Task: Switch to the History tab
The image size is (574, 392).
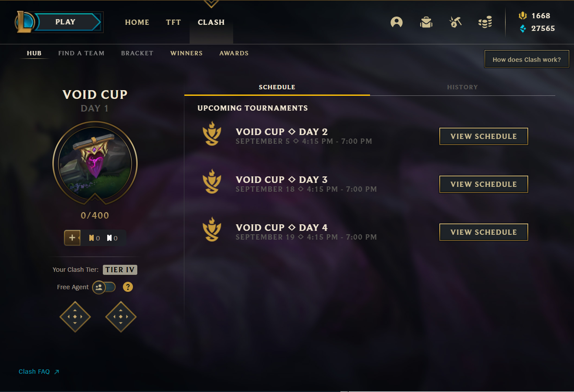Action: pyautogui.click(x=462, y=87)
